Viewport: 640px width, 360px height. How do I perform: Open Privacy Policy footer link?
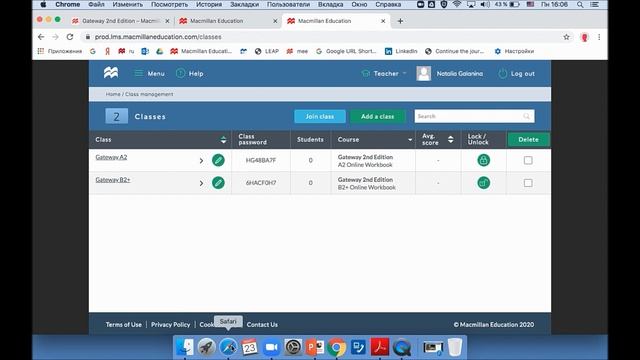pyautogui.click(x=171, y=324)
